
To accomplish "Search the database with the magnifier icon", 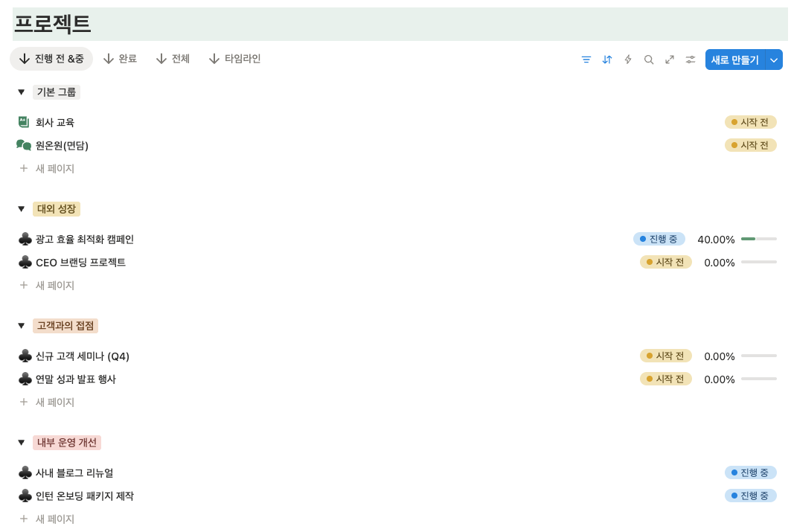I will 648,60.
